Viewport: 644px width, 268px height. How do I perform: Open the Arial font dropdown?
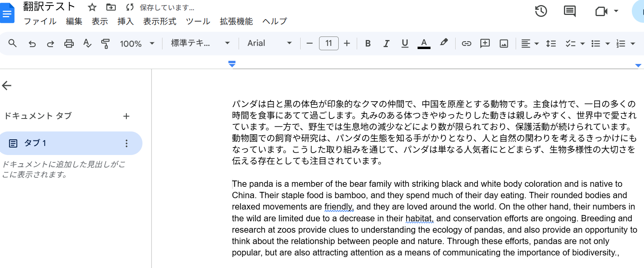click(x=269, y=44)
